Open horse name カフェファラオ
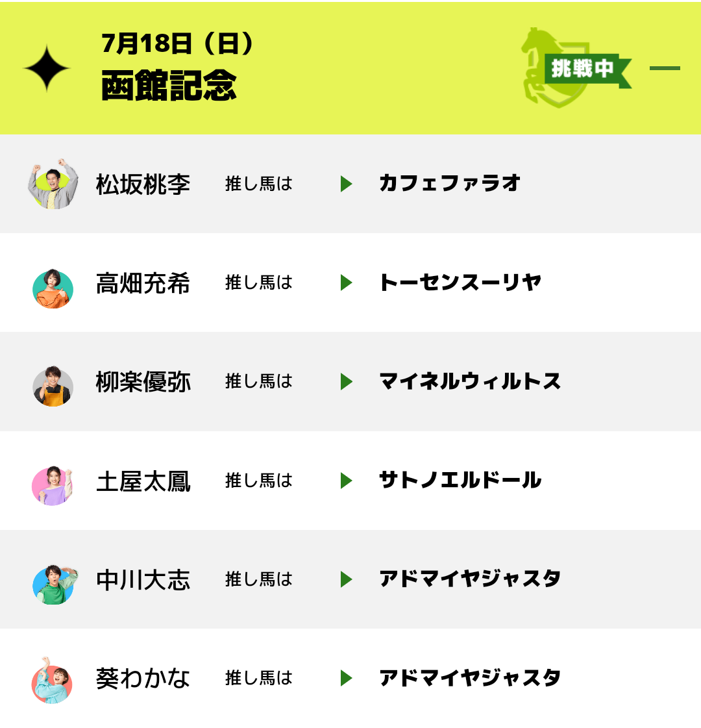 (x=450, y=184)
